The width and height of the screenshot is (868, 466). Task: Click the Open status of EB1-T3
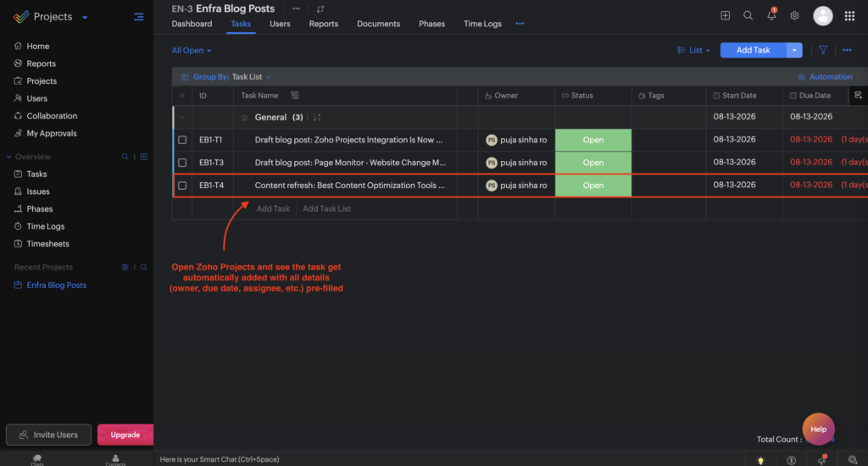[593, 163]
